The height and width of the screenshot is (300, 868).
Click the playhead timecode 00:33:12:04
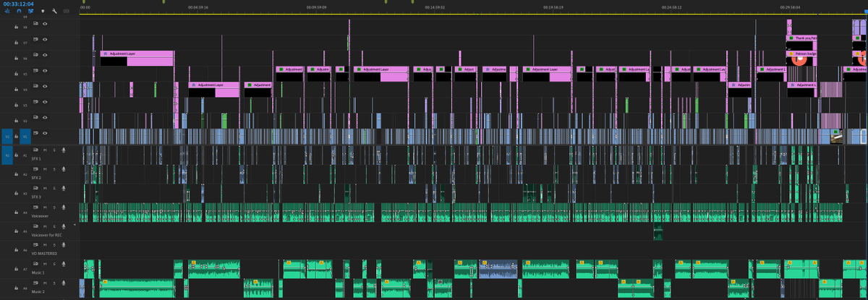pyautogui.click(x=20, y=4)
